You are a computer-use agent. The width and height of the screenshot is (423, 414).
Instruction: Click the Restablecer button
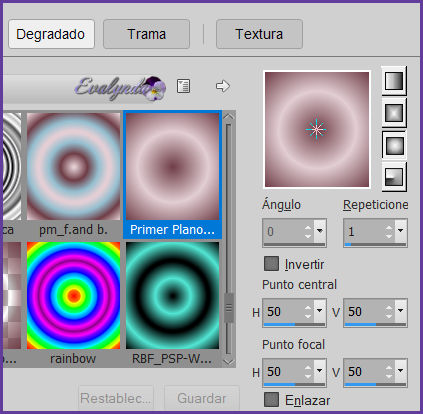[116, 398]
